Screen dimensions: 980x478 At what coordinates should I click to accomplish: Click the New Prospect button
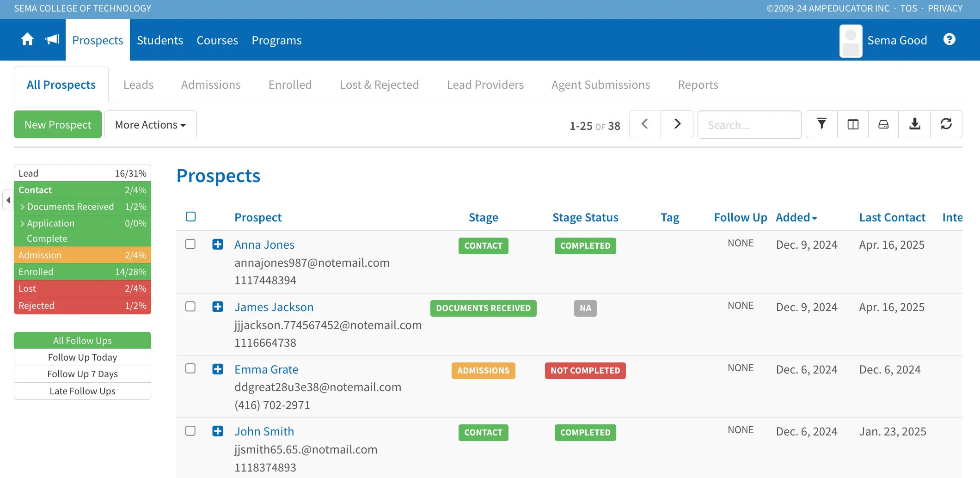(x=58, y=124)
